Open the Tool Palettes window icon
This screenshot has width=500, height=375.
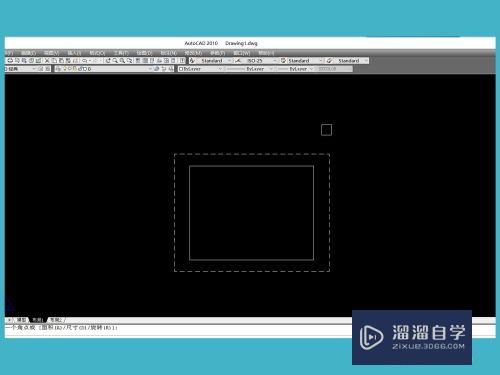(x=151, y=61)
